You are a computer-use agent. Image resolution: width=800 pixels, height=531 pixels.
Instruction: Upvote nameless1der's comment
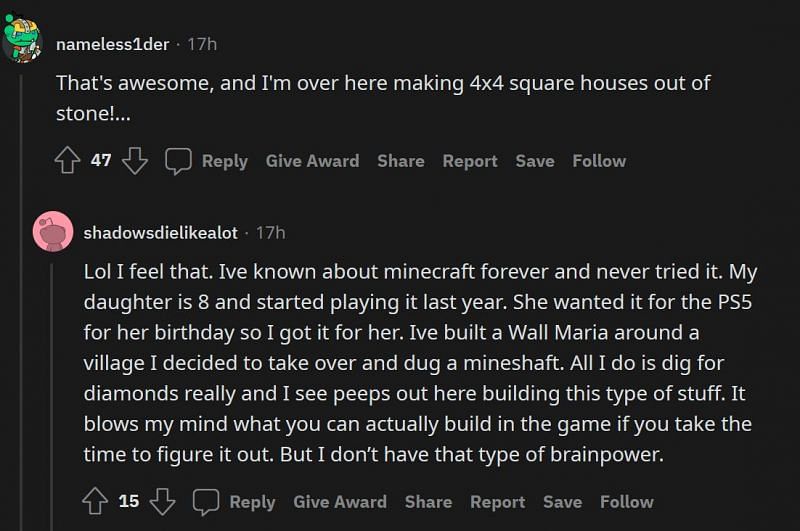pos(68,161)
